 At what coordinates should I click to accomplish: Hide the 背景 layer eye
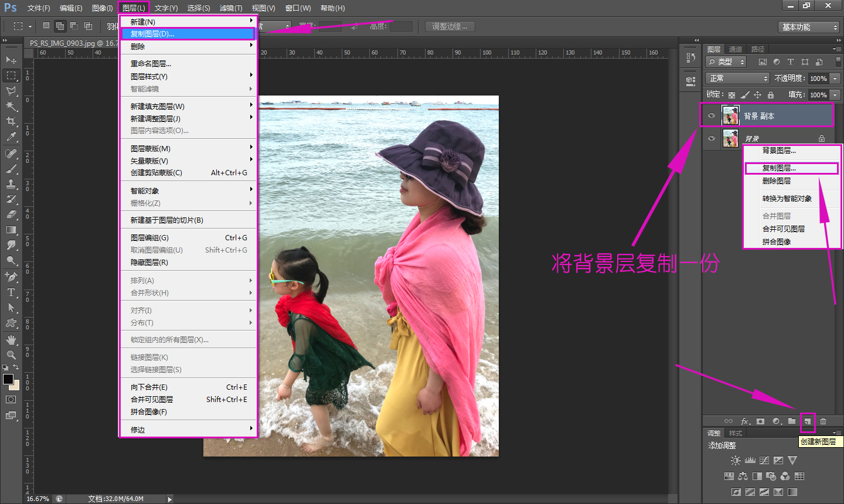pyautogui.click(x=712, y=138)
